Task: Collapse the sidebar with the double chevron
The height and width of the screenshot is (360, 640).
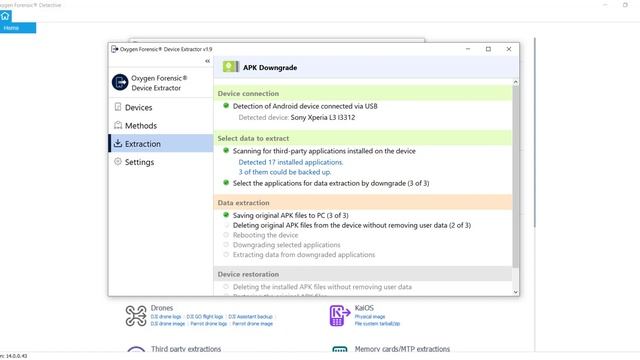Action: click(x=207, y=61)
